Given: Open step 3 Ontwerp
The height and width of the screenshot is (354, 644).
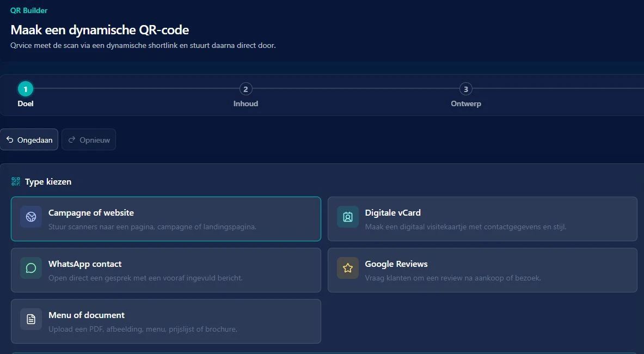Looking at the screenshot, I should click(x=466, y=95).
